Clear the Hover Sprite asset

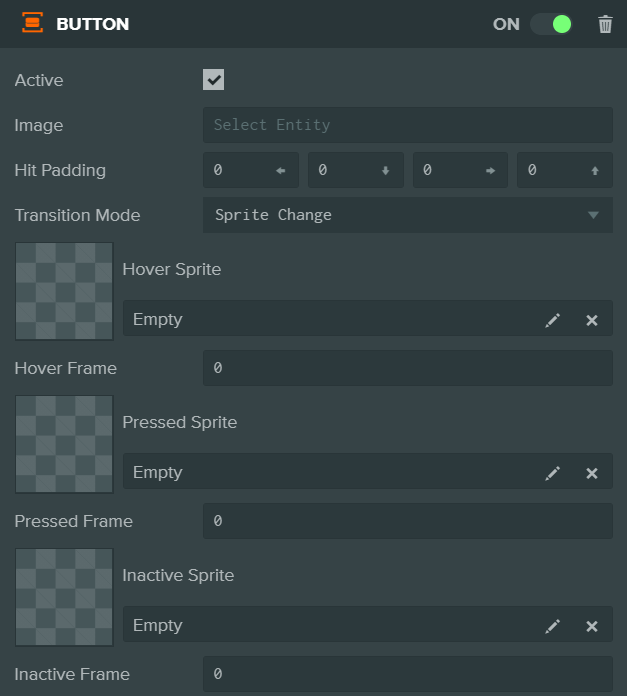592,320
